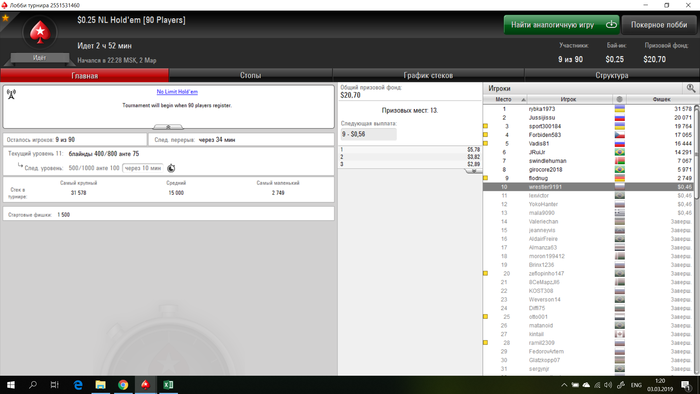
Task: Click the level timer clock icon
Action: [x=171, y=168]
